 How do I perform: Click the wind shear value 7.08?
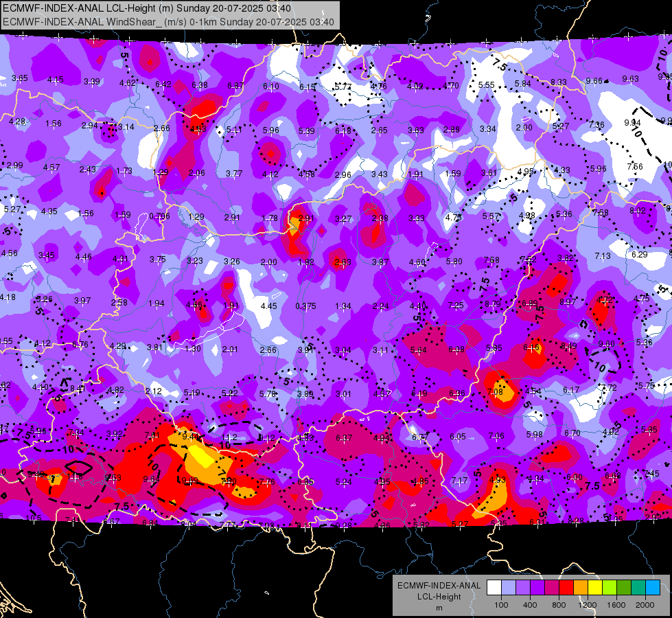(495, 391)
